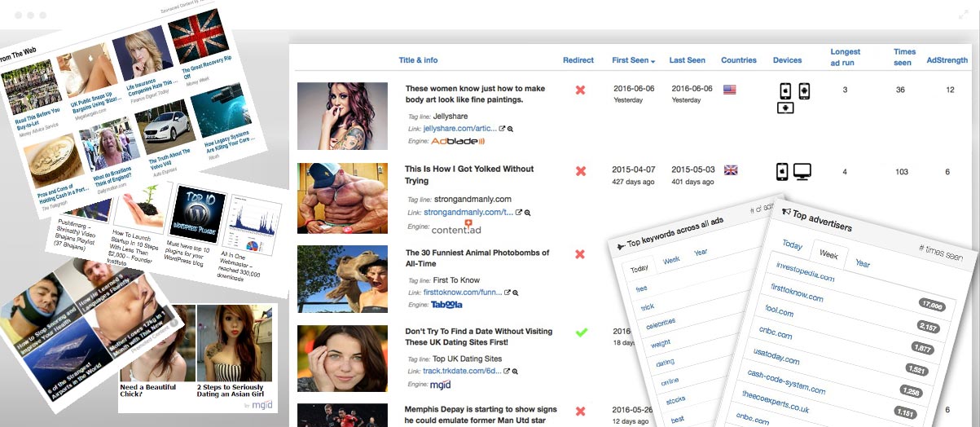Click magnifier icon beside firsttoknow.com link
Viewport: 980px width, 427px height.
click(x=516, y=293)
